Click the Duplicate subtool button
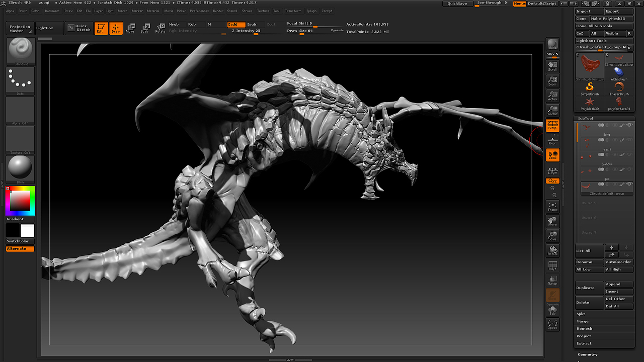The width and height of the screenshot is (644, 362). [x=589, y=288]
